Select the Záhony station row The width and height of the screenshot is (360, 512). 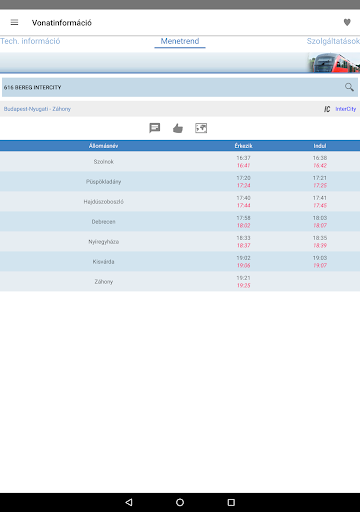tap(180, 282)
